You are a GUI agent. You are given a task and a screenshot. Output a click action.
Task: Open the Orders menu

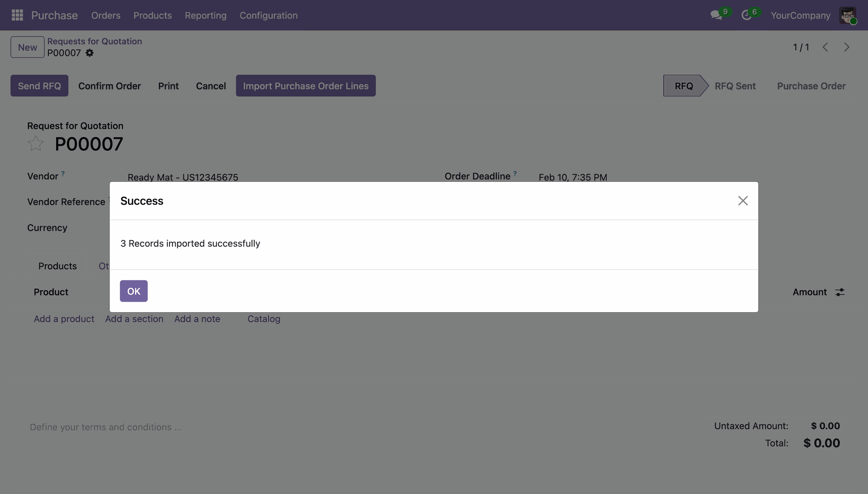[x=106, y=15]
